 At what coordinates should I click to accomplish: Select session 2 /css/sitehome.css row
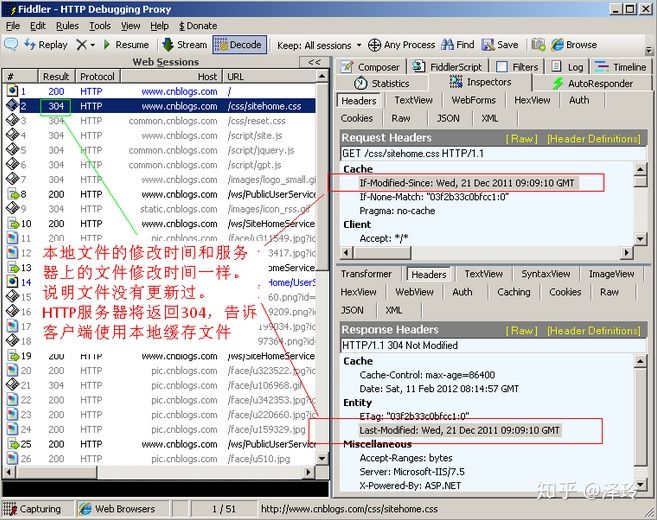pos(161,106)
